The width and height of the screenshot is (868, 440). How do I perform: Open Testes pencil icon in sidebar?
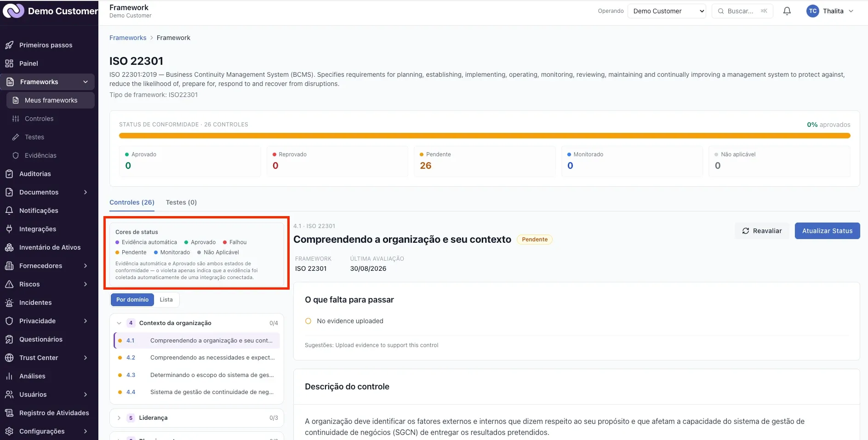point(16,137)
